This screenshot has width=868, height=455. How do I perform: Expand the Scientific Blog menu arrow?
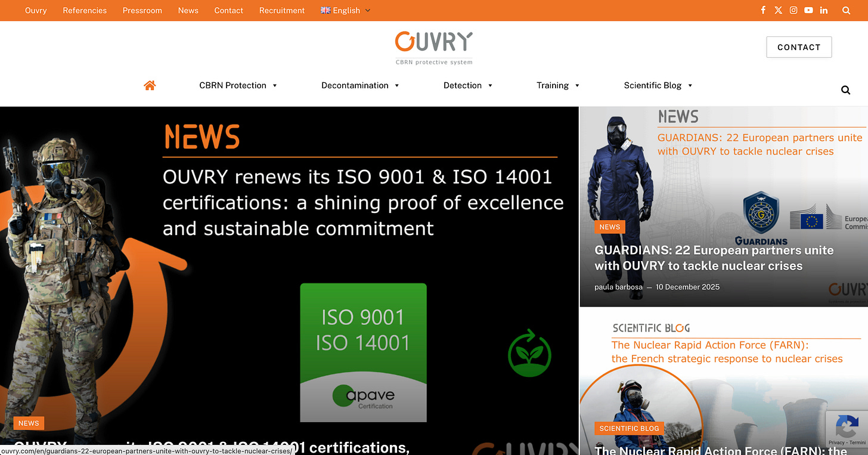(x=690, y=85)
